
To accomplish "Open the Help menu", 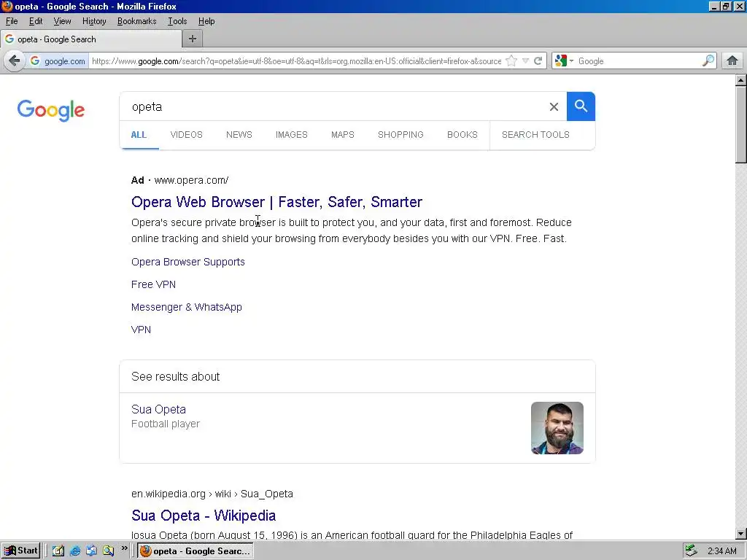I will point(206,21).
